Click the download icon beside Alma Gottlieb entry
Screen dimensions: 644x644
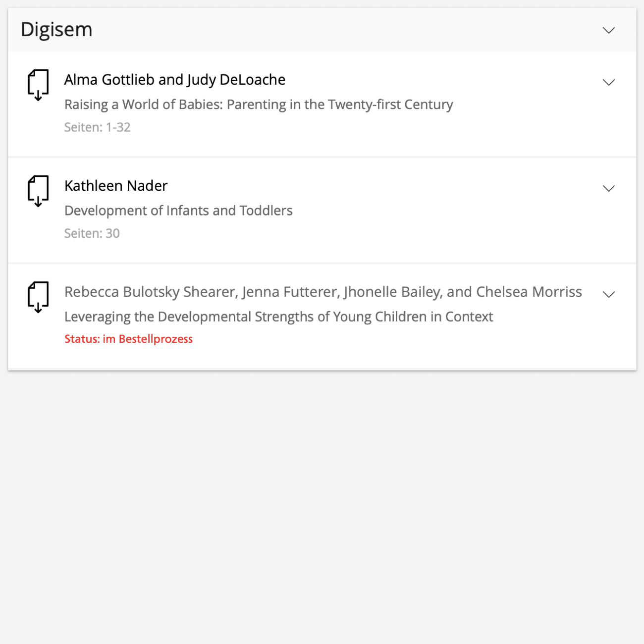point(38,85)
